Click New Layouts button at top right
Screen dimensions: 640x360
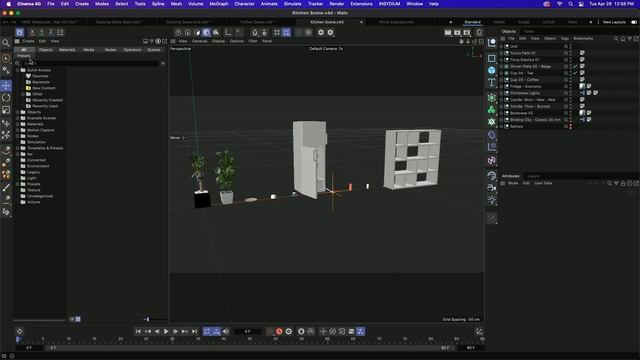coord(614,22)
